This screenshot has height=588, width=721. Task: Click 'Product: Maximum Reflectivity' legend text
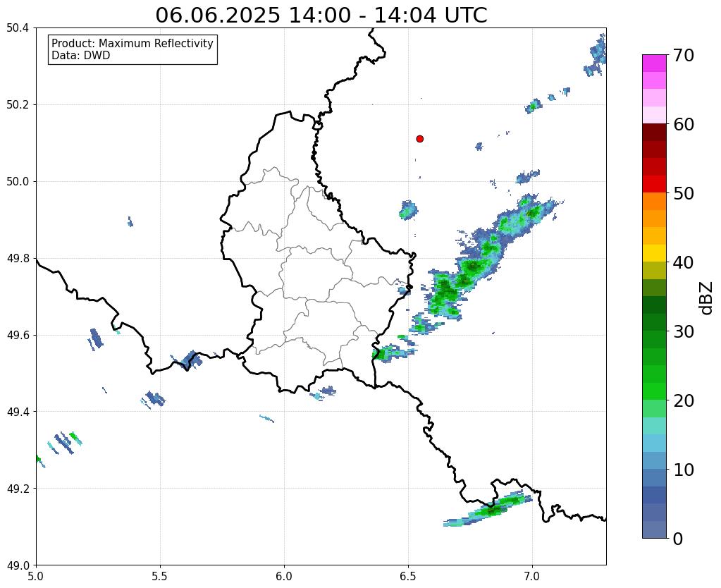[133, 43]
